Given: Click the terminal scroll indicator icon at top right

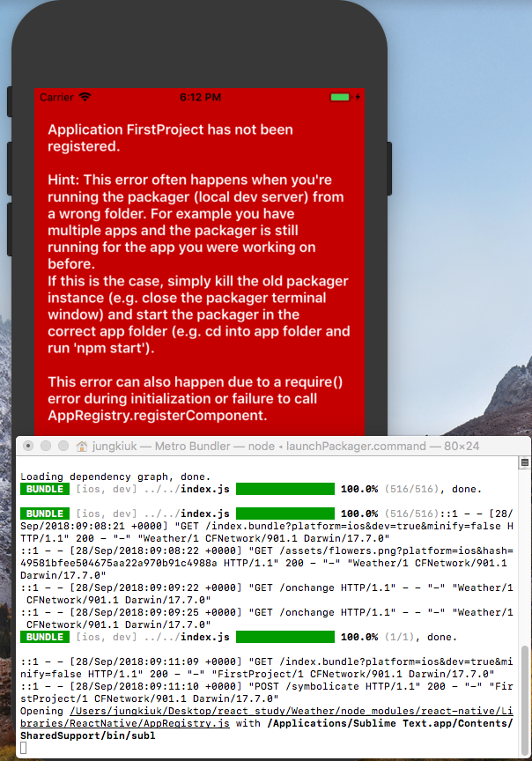Looking at the screenshot, I should (525, 462).
